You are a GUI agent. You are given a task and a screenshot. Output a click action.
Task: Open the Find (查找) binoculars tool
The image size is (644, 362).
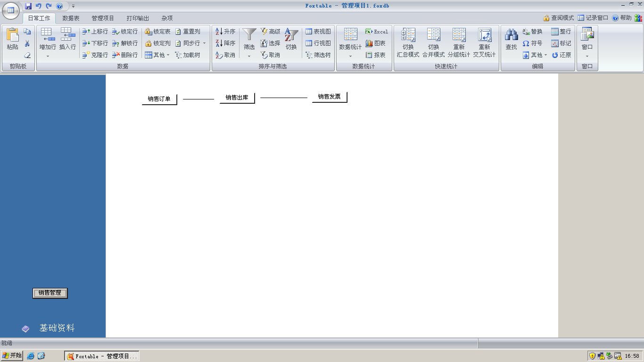512,39
